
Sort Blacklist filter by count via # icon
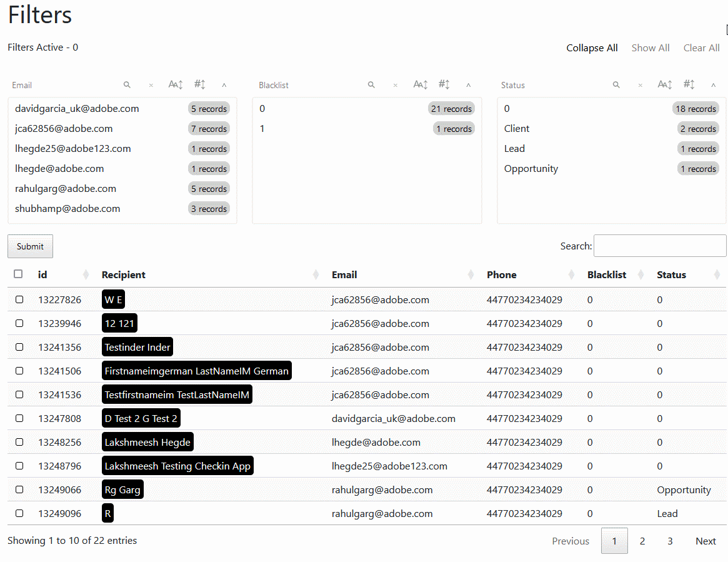pos(444,84)
